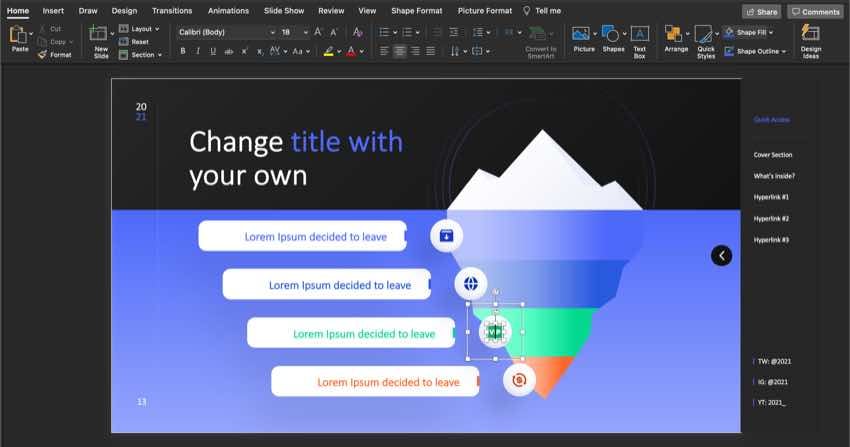Switch to the Transitions tab
Screen dimensions: 850x447
[x=172, y=10]
